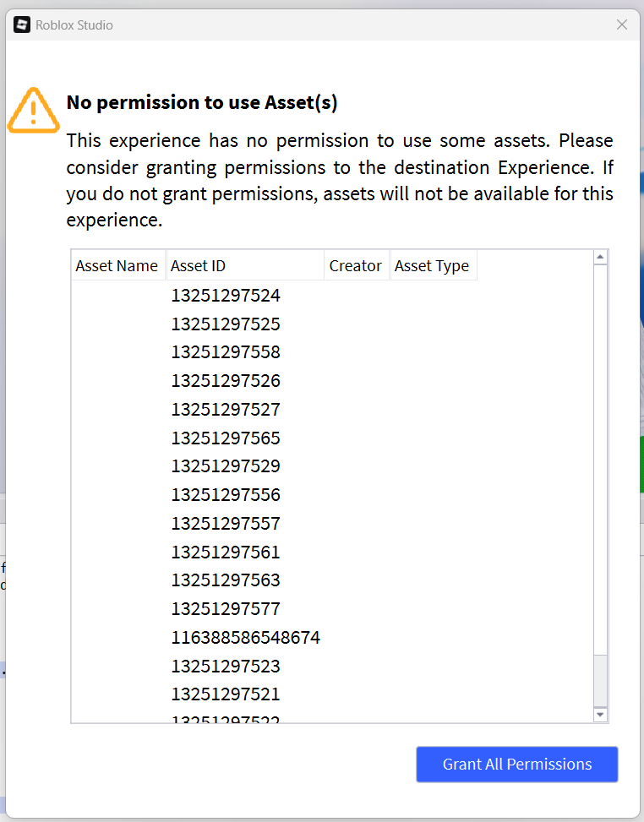This screenshot has height=822, width=644.
Task: Sort by the Asset Name column header
Action: (x=117, y=266)
